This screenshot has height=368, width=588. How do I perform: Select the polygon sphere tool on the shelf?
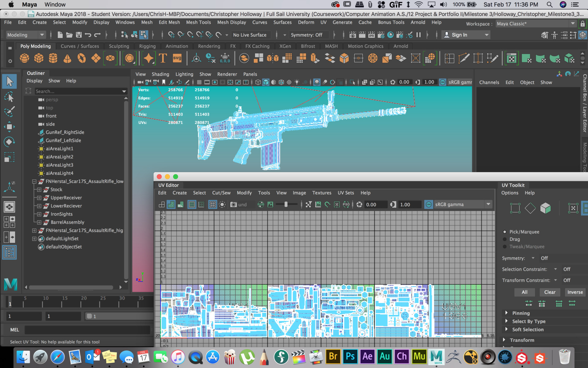point(24,58)
